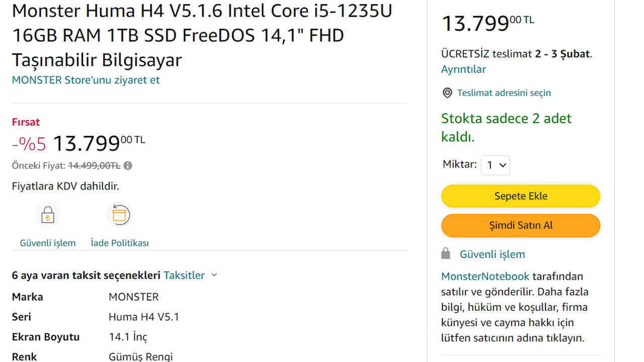This screenshot has height=362, width=644.
Task: Click Güvenli işlem link in buy box
Action: [x=492, y=254]
